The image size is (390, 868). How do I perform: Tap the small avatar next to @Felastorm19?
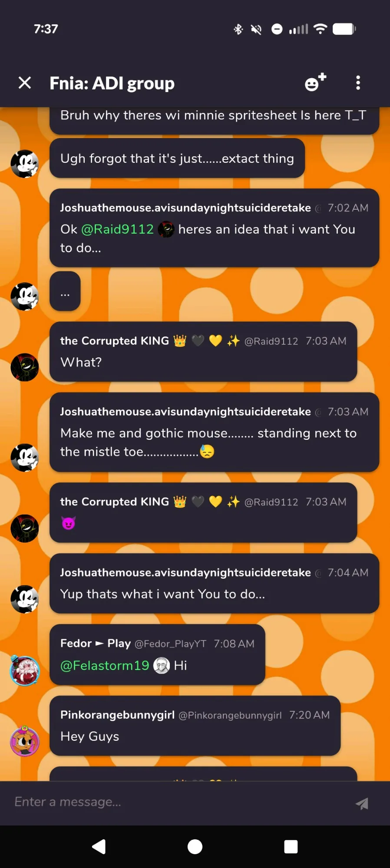[x=162, y=665]
